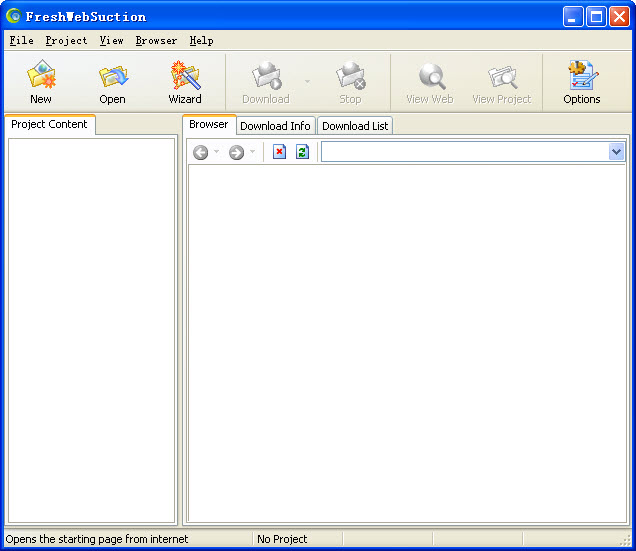Open an existing project with Open icon
Screen dimensions: 636x551
[x=112, y=80]
